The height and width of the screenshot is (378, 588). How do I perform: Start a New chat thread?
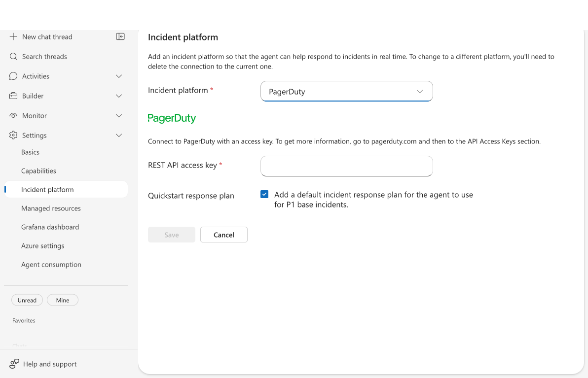click(47, 36)
